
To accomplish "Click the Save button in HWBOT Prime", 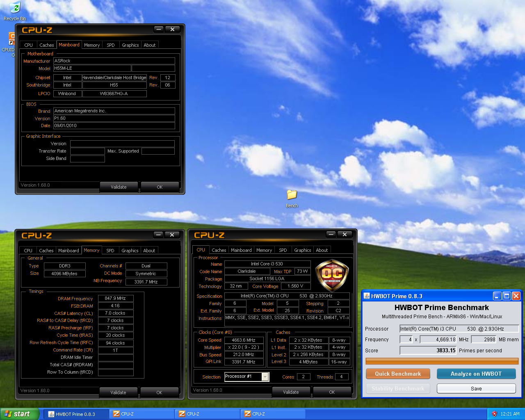I will click(x=476, y=388).
